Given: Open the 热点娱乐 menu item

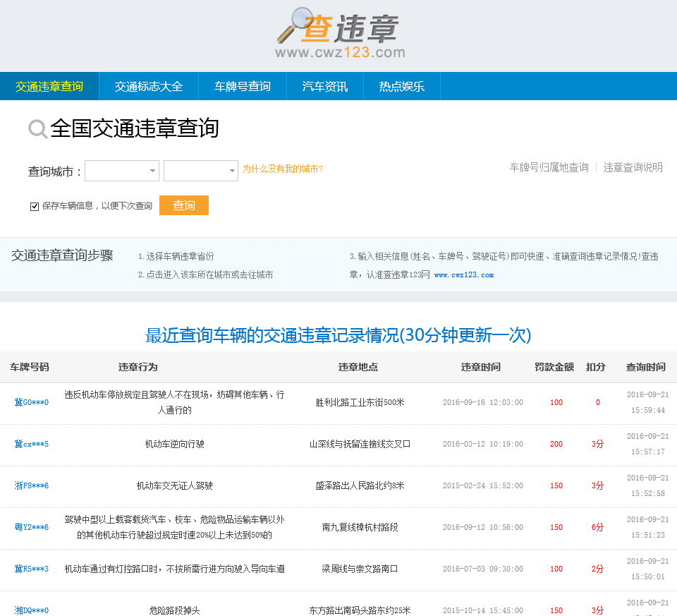Looking at the screenshot, I should pyautogui.click(x=401, y=85).
